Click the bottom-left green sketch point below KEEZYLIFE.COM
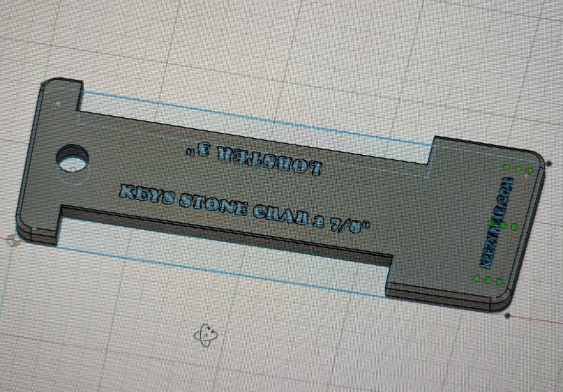 [476, 278]
